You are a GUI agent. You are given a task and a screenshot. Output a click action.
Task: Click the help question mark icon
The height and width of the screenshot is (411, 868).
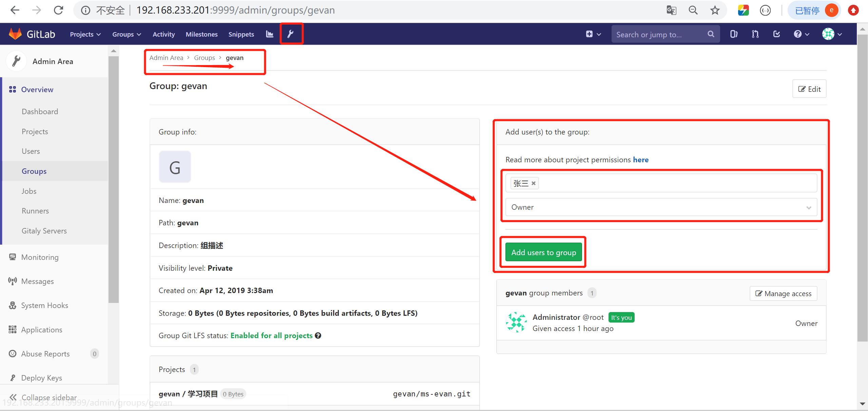coord(798,34)
